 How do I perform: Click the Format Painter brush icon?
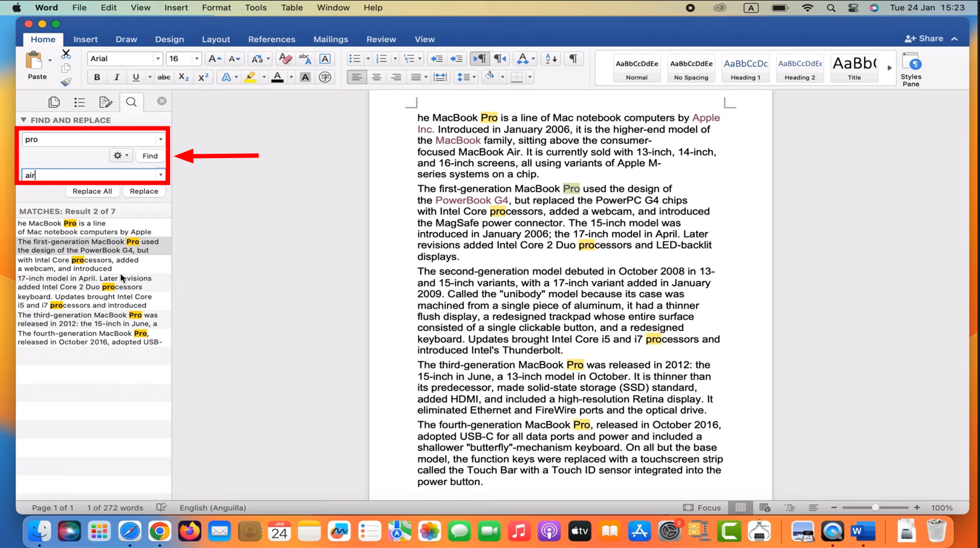(x=66, y=81)
